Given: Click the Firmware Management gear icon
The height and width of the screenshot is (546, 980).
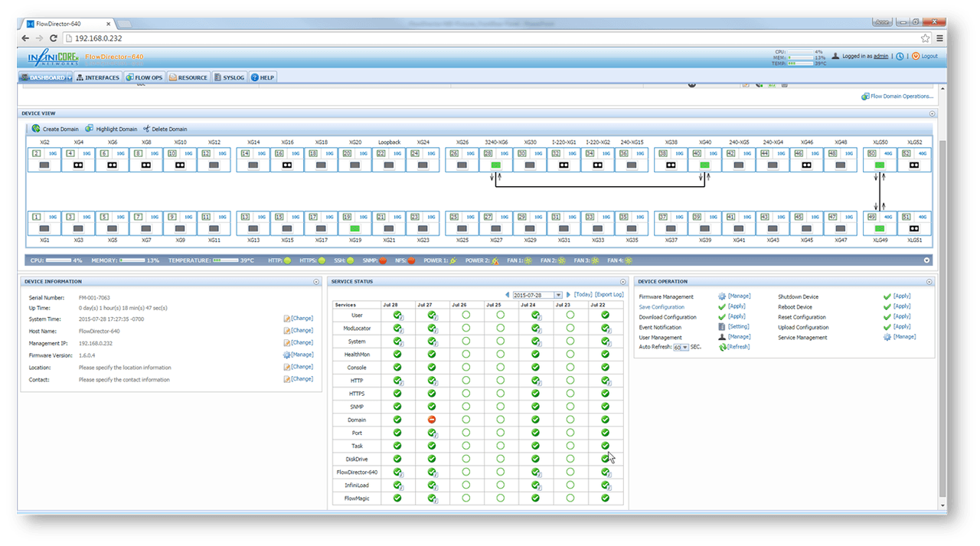Looking at the screenshot, I should pyautogui.click(x=721, y=296).
